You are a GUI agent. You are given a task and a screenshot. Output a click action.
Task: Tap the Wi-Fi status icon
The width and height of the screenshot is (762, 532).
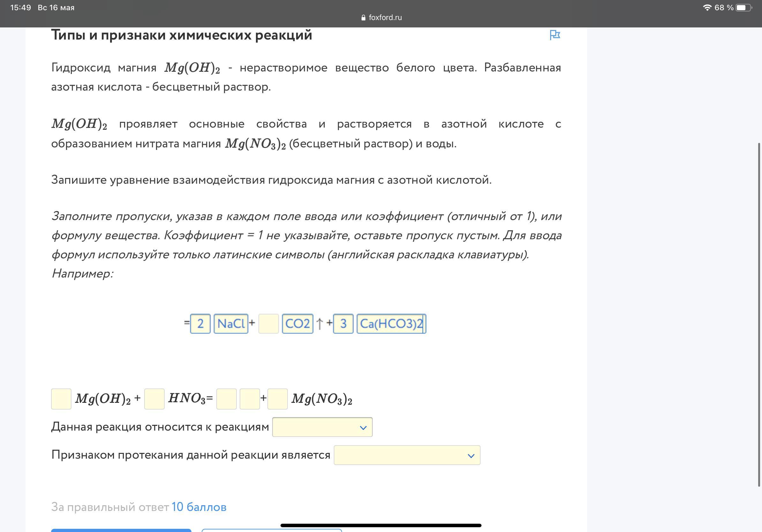[707, 7]
